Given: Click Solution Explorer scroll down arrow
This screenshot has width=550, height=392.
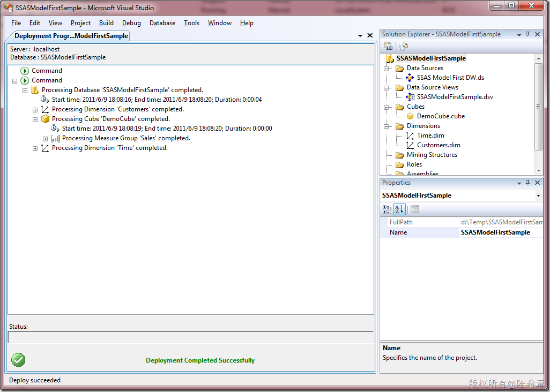Looking at the screenshot, I should tap(538, 171).
